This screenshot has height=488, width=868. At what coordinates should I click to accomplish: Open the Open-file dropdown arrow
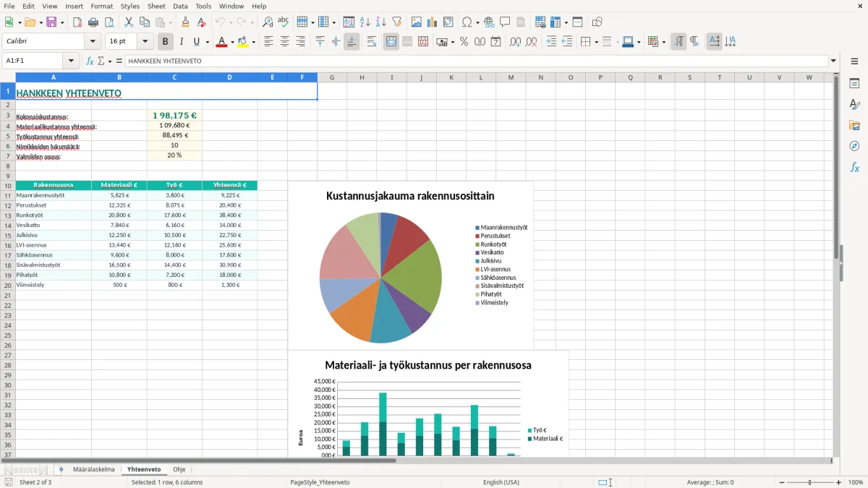(x=41, y=22)
